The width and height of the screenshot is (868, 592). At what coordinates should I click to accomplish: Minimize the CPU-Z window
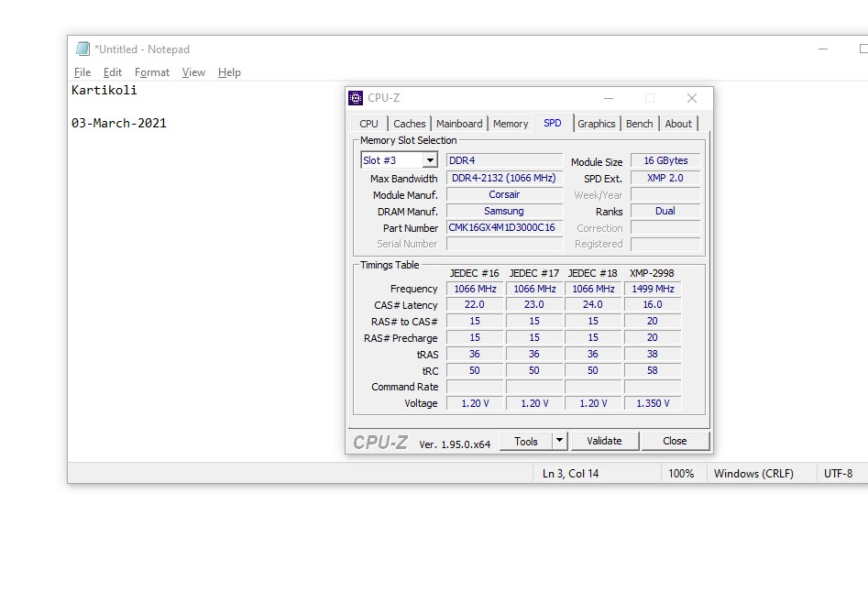608,98
